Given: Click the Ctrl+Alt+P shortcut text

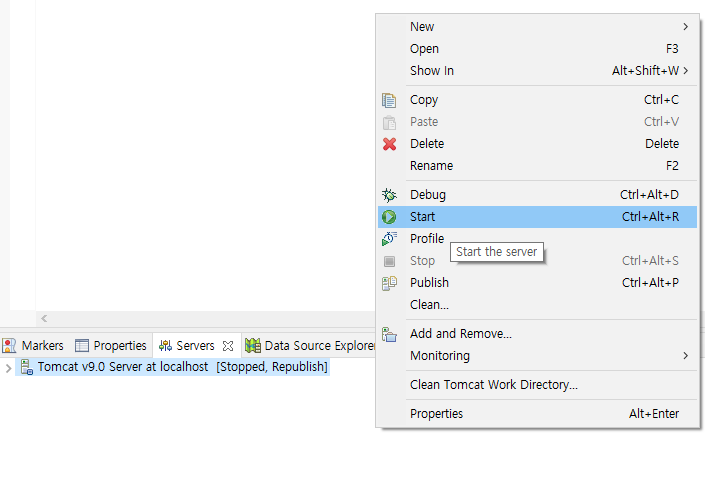Looking at the screenshot, I should pos(650,283).
